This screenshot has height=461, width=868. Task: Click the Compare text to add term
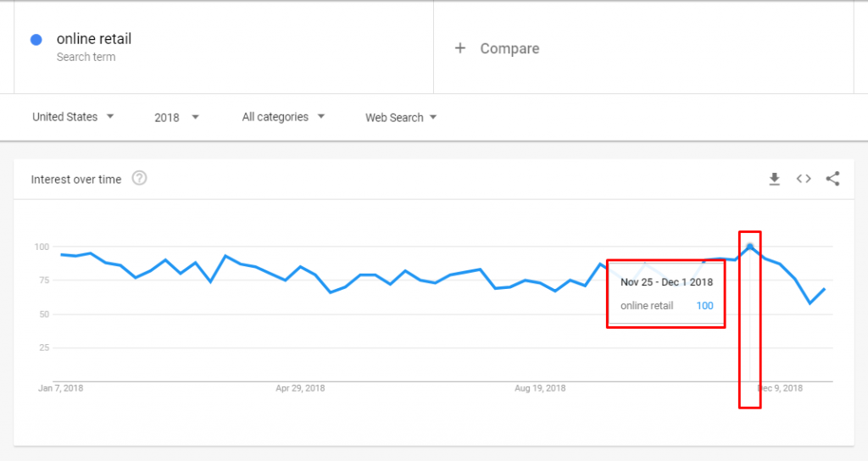point(509,48)
